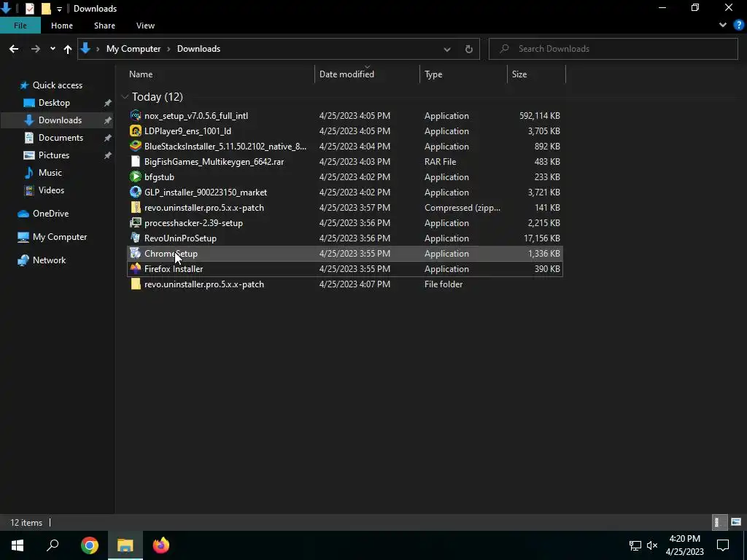The image size is (747, 560).
Task: Open the Home ribbon tab
Action: click(x=62, y=26)
